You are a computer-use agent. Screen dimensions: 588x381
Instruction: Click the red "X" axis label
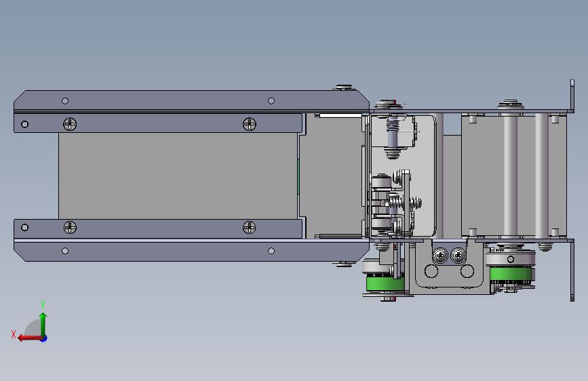point(14,334)
